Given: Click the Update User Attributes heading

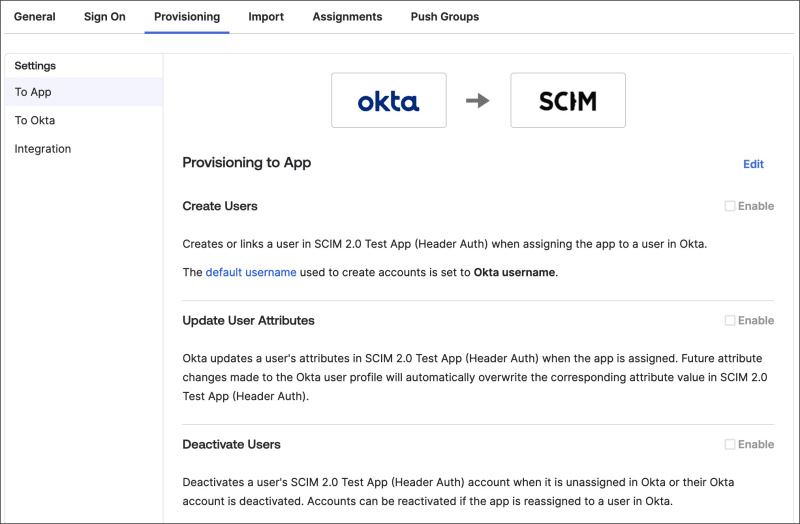Looking at the screenshot, I should [x=248, y=320].
